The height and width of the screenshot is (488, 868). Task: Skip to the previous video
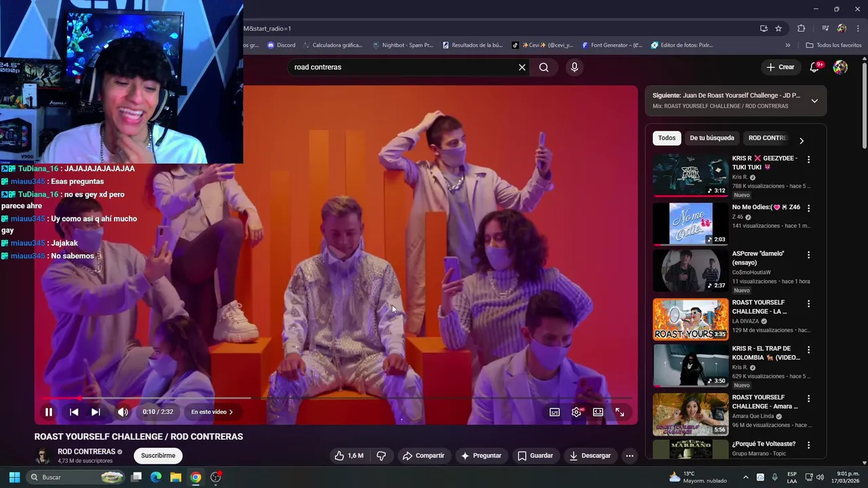click(x=74, y=412)
